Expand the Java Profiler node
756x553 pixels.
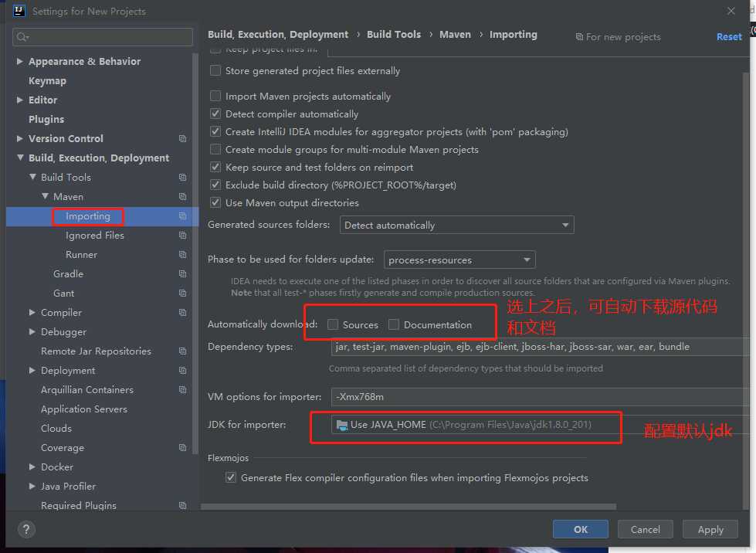point(32,486)
